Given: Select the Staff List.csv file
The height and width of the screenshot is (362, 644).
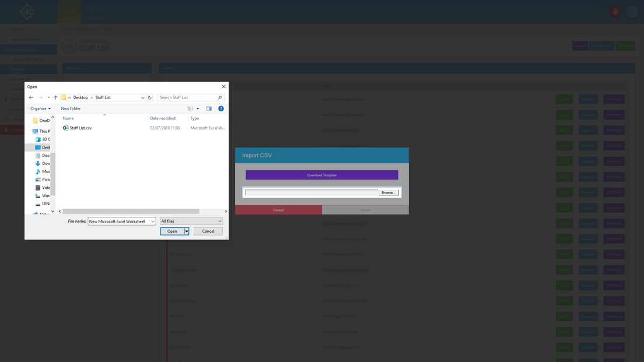Looking at the screenshot, I should pos(80,128).
